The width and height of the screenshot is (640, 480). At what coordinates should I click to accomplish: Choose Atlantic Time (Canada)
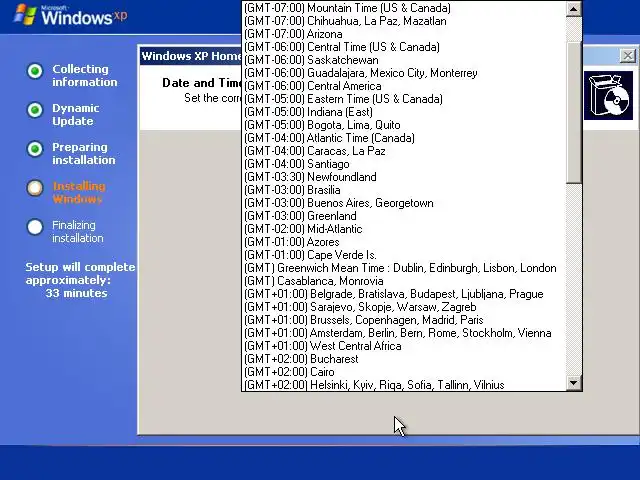404,138
